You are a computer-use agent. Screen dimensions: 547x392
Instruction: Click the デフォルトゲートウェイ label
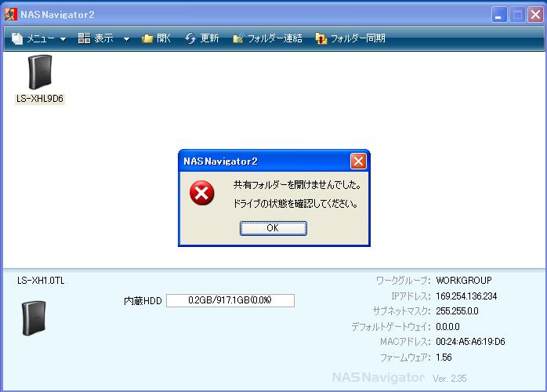(x=391, y=327)
